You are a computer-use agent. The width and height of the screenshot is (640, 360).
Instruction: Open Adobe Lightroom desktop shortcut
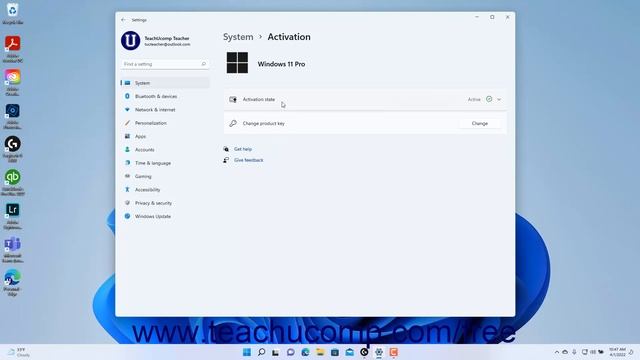click(13, 216)
